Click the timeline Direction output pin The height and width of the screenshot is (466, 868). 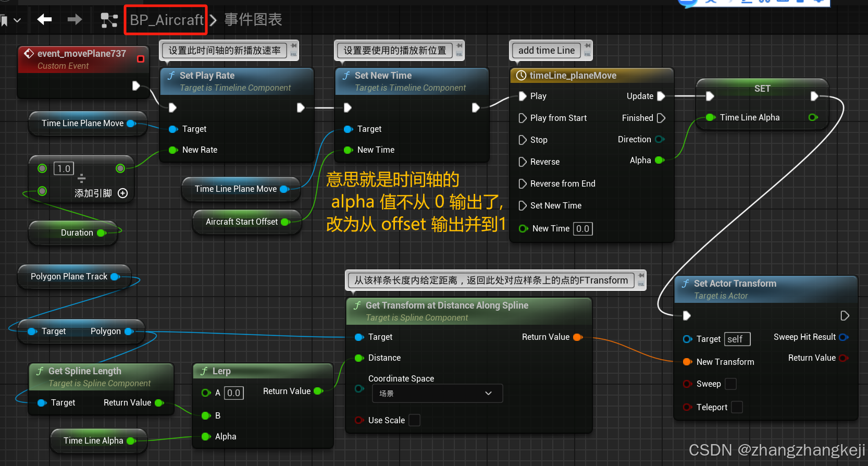[x=660, y=139]
